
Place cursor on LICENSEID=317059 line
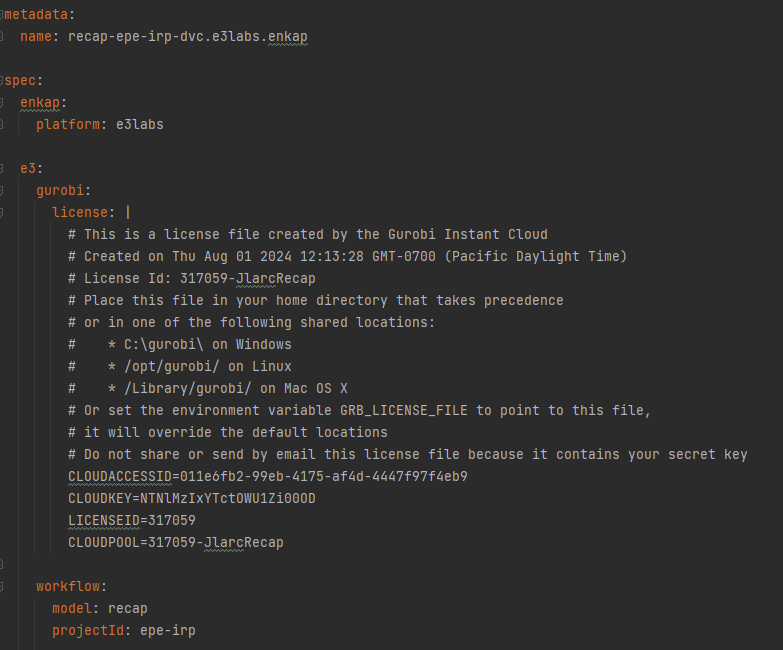tap(132, 520)
